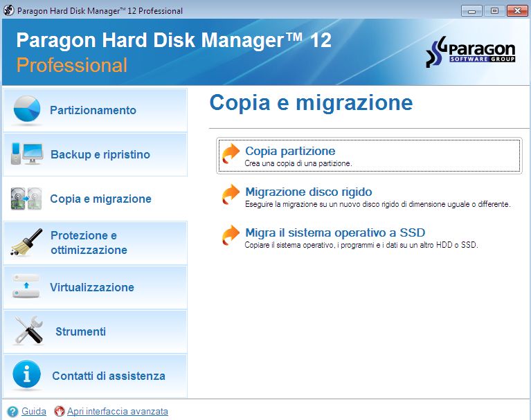
Task: Click 'Crea una copia di una partizione.' text
Action: tap(298, 163)
